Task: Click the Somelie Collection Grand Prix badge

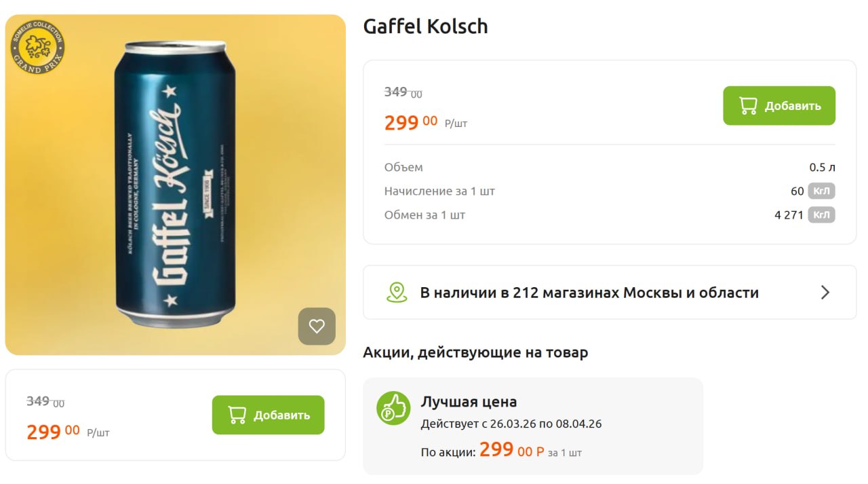Action: (38, 46)
